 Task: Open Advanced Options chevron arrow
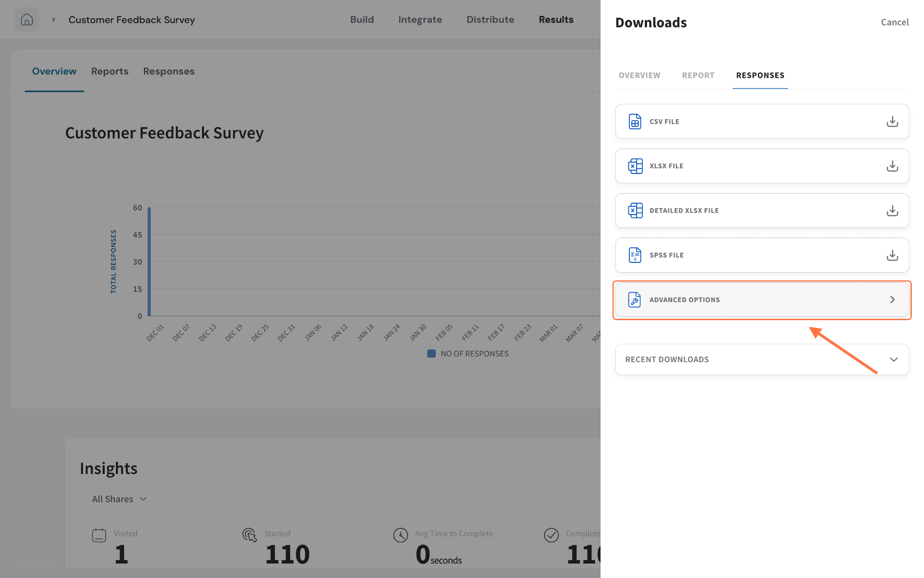[892, 300]
